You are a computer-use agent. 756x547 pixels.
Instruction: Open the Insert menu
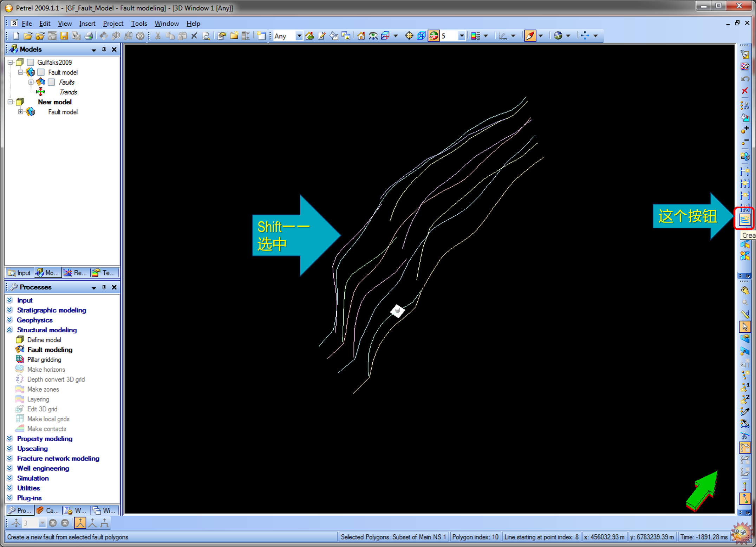click(x=87, y=24)
